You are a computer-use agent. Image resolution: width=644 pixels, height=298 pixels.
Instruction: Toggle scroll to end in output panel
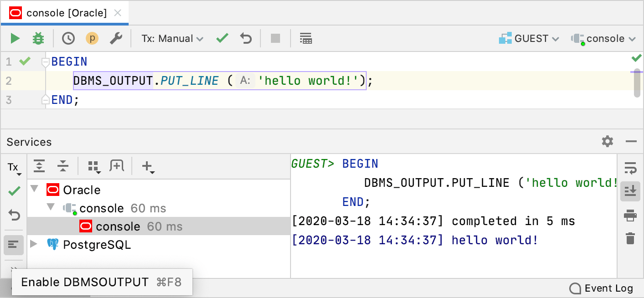coord(630,191)
